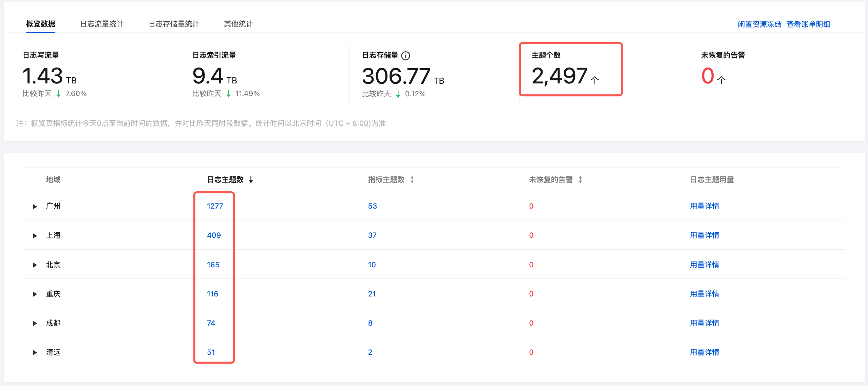Sort by 日志主题数 using its arrow icon

coord(251,180)
